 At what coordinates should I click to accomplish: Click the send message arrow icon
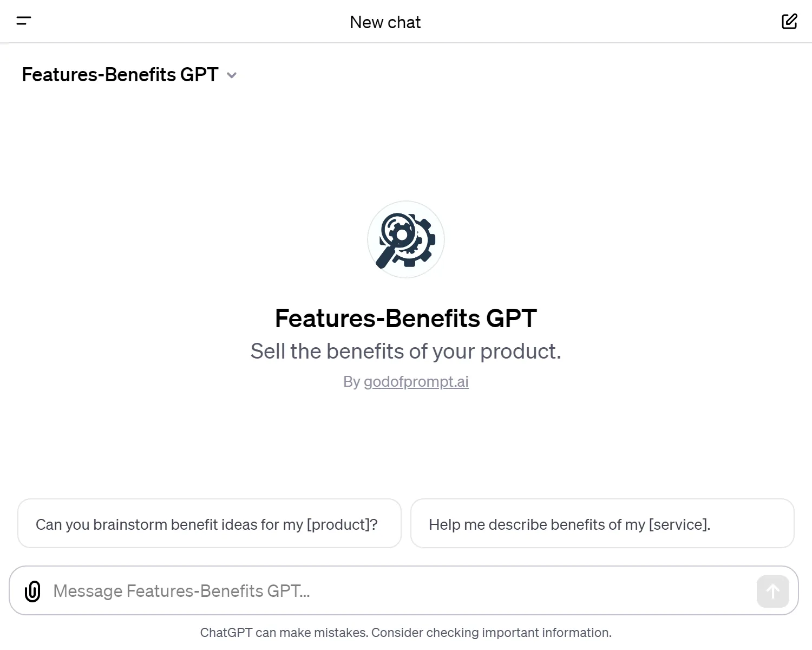772,591
